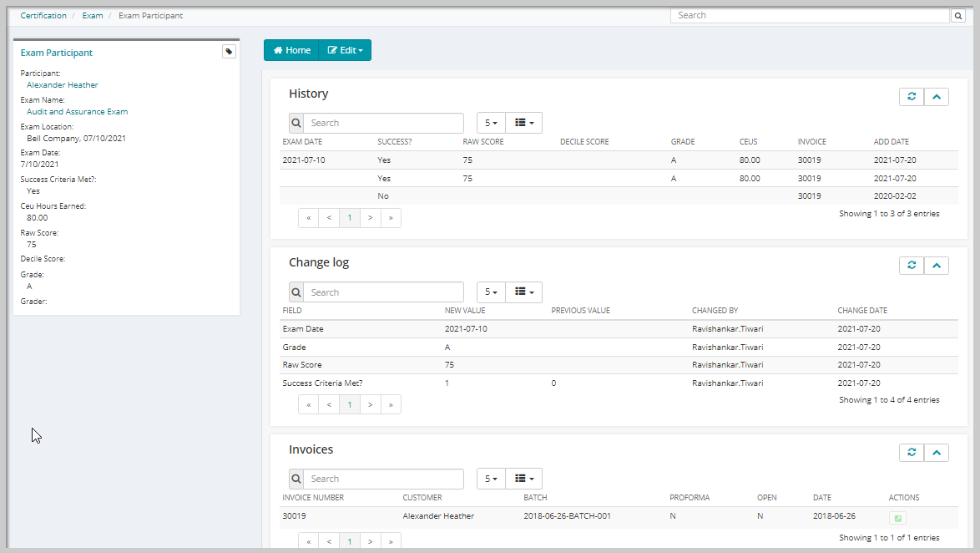980x553 pixels.
Task: Click the Change log search field
Action: point(383,292)
